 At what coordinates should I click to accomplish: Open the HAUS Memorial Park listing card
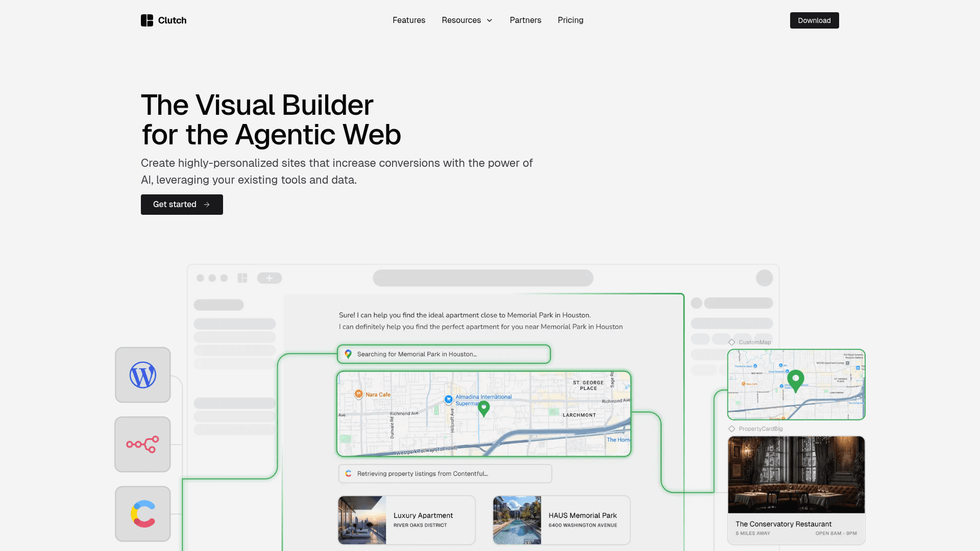tap(561, 520)
